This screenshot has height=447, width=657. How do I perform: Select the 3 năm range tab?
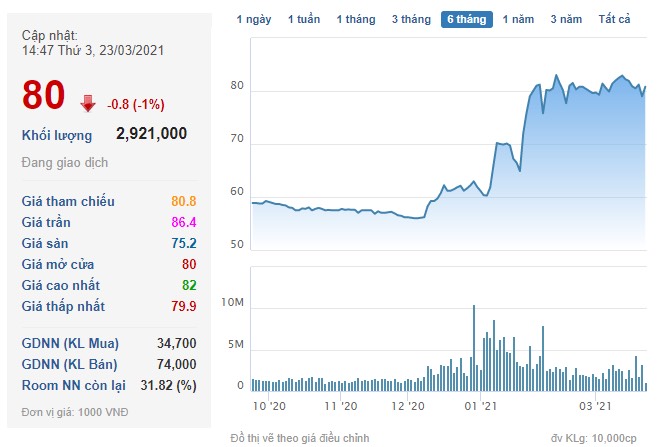[x=566, y=19]
